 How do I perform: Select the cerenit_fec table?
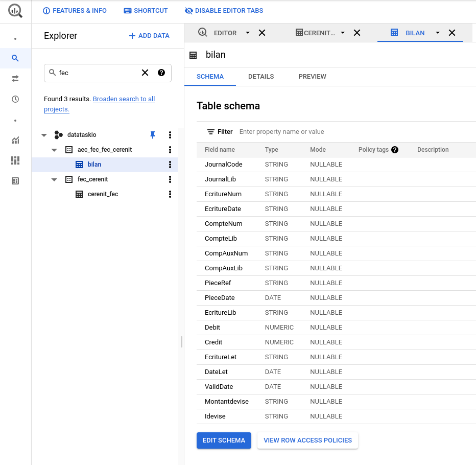pyautogui.click(x=103, y=194)
